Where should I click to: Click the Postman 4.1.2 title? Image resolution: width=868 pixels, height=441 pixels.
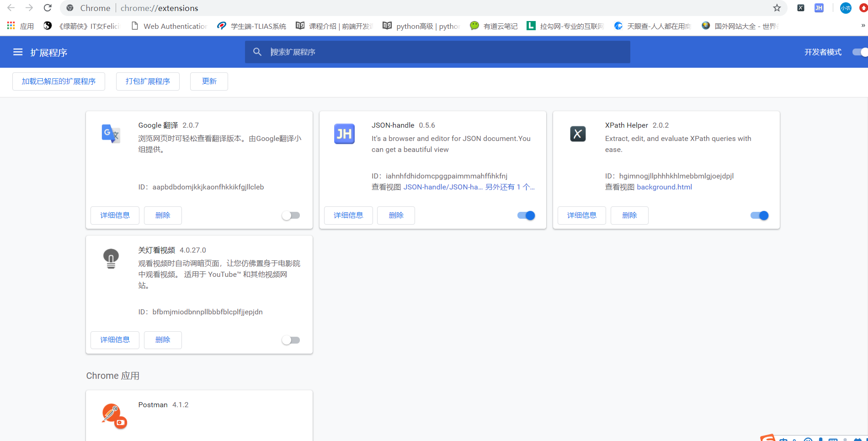click(x=163, y=405)
